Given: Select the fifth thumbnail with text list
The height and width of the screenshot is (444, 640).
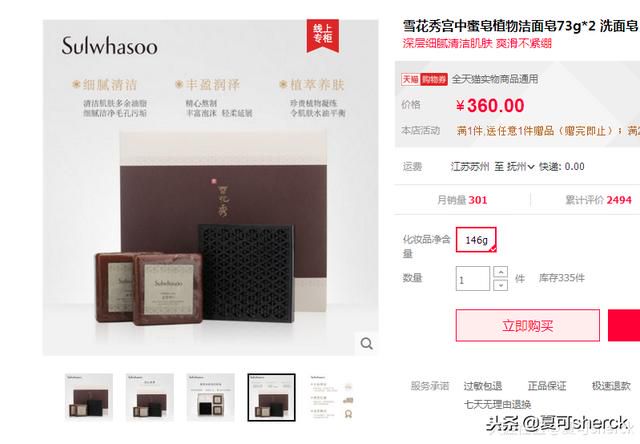Looking at the screenshot, I should point(332,397).
